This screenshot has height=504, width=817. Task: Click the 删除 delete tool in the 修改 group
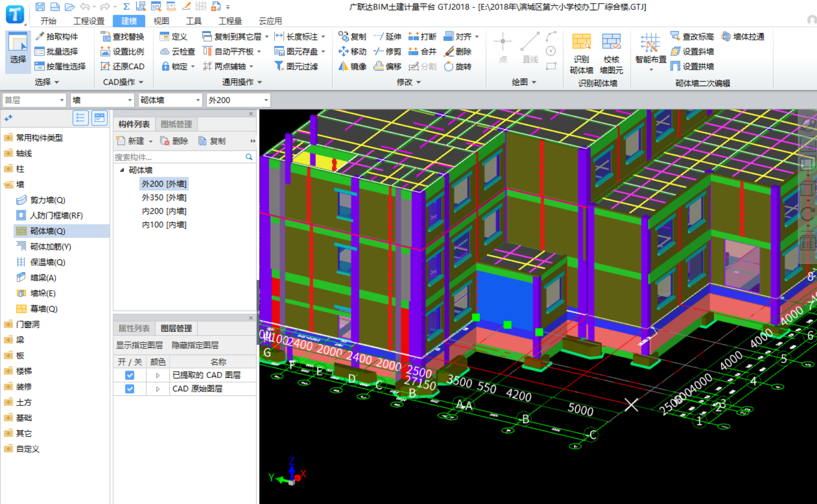click(x=458, y=51)
